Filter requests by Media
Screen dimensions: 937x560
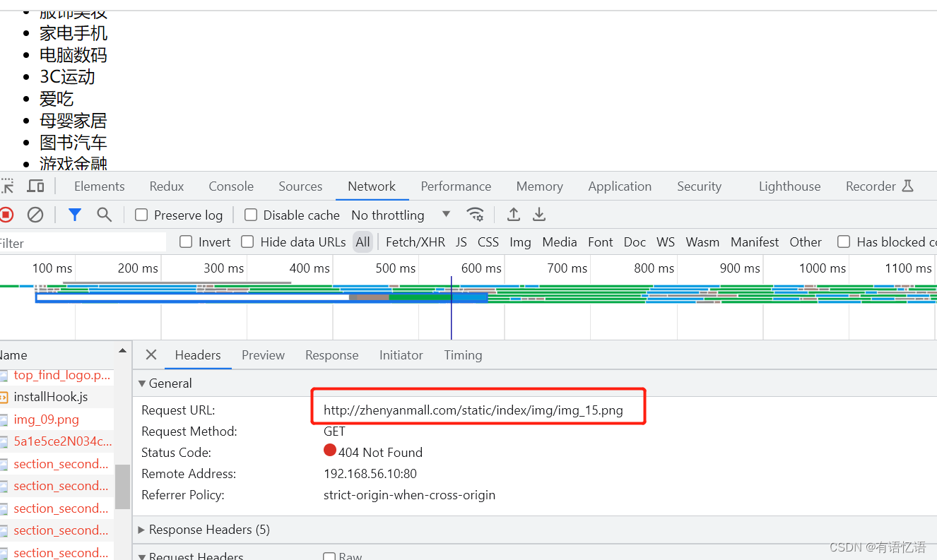[x=560, y=242]
